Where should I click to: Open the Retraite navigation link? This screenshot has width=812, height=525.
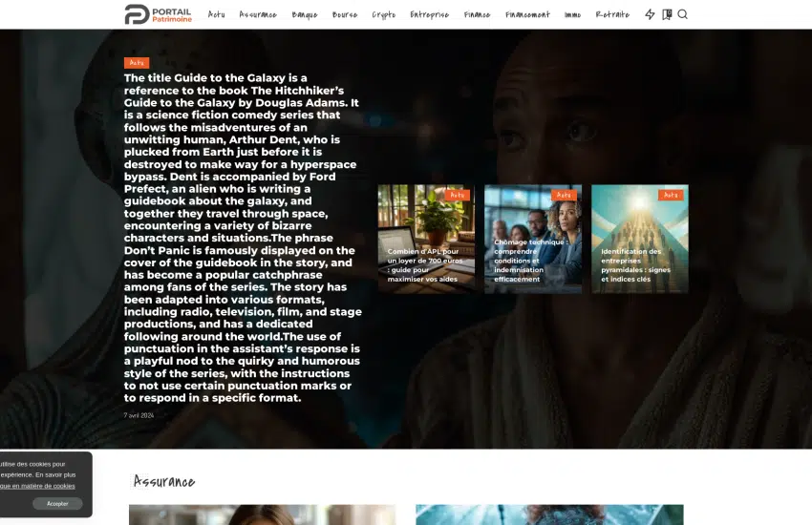612,15
